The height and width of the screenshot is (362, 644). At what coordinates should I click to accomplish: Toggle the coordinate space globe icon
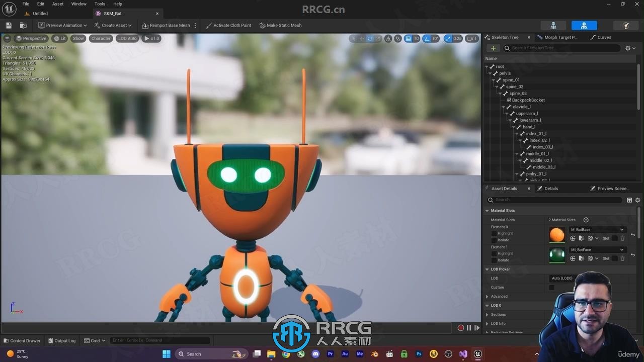pyautogui.click(x=388, y=38)
